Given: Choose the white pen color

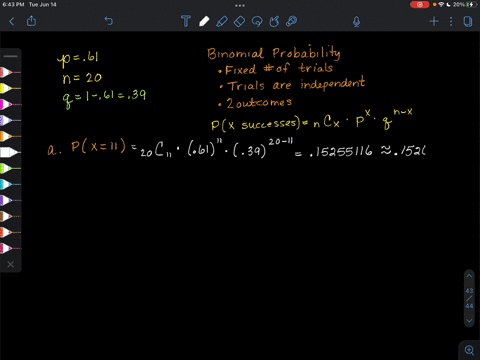Looking at the screenshot, I should pyautogui.click(x=10, y=152).
